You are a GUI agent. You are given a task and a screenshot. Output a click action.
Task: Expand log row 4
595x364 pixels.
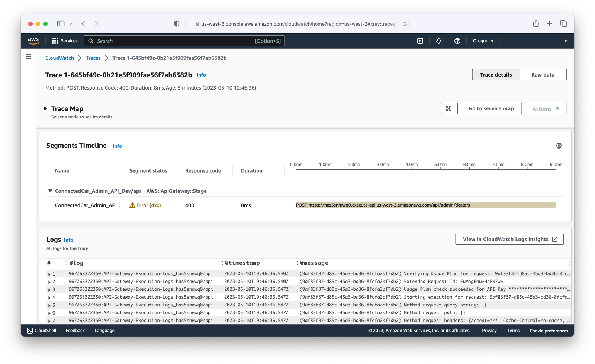pyautogui.click(x=49, y=298)
